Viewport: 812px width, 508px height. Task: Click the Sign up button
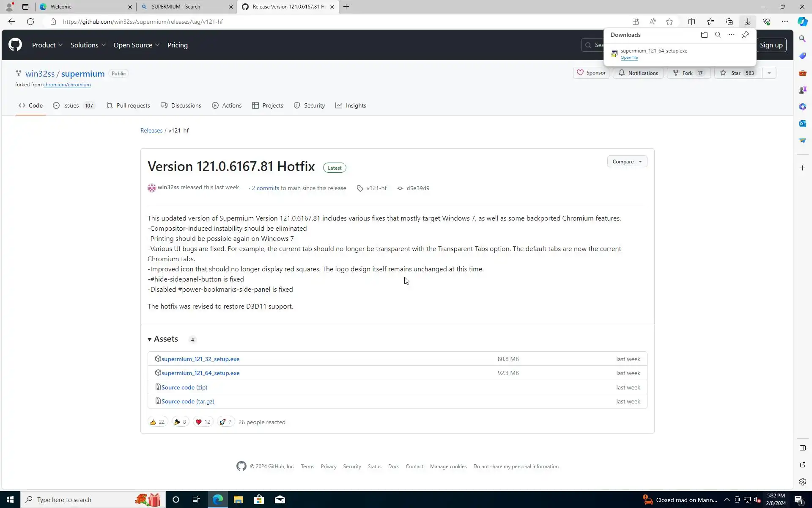(x=771, y=45)
